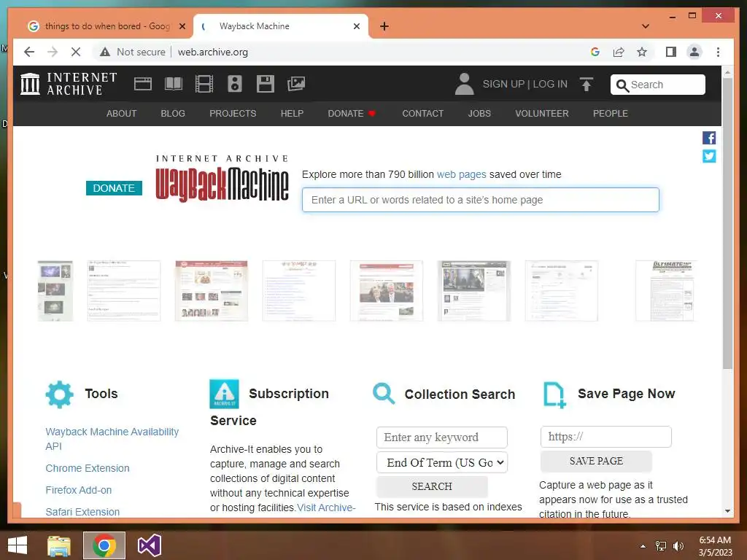747x560 pixels.
Task: Click the SIGN UP link
Action: click(503, 85)
